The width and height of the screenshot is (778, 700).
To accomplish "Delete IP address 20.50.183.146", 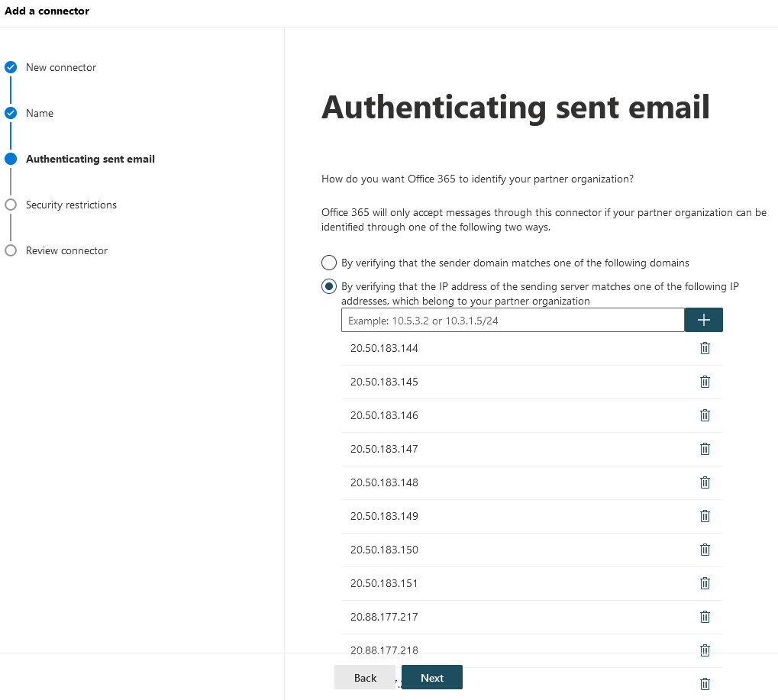I will (x=705, y=415).
